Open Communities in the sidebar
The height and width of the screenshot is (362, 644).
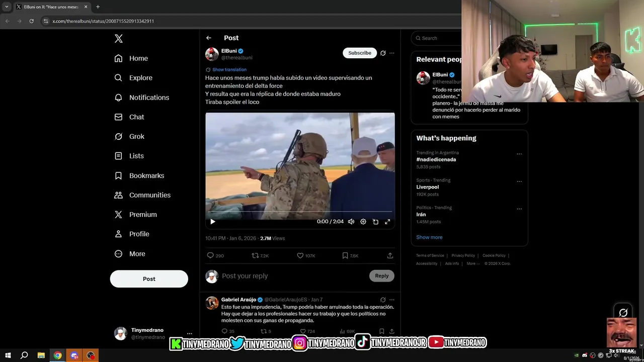point(142,195)
